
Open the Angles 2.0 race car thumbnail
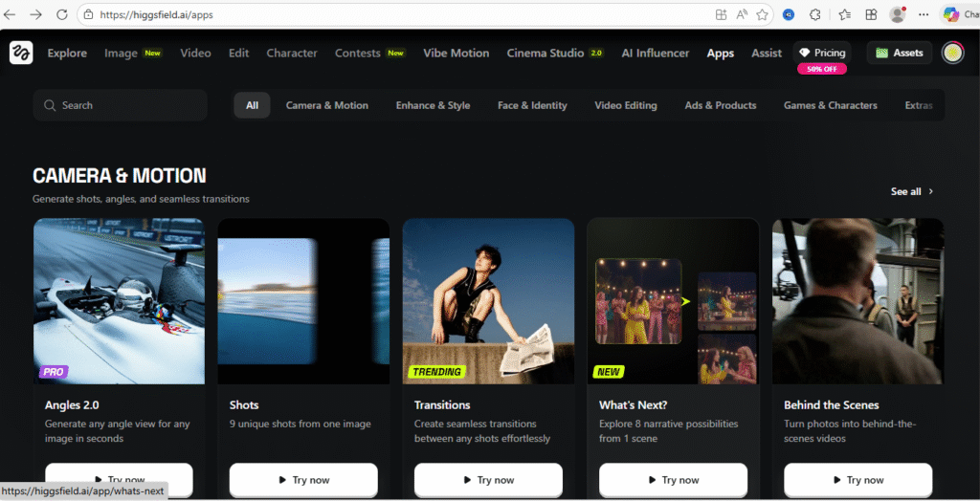[x=119, y=300]
